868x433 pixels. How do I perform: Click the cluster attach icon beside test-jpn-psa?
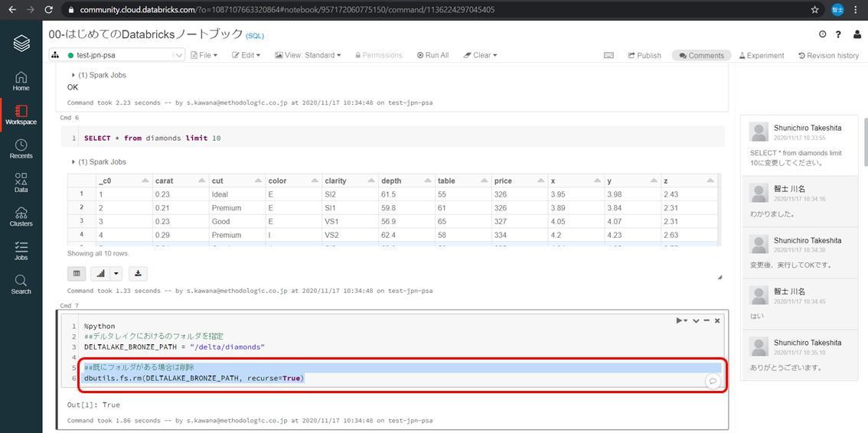point(55,55)
